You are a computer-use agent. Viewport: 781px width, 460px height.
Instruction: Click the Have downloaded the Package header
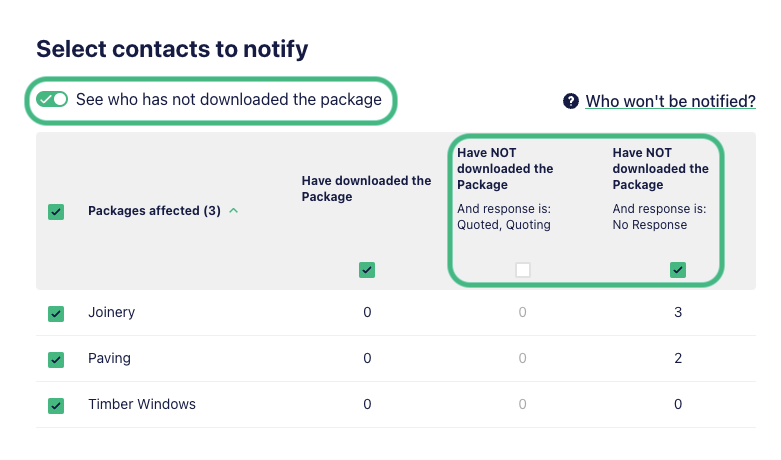366,188
